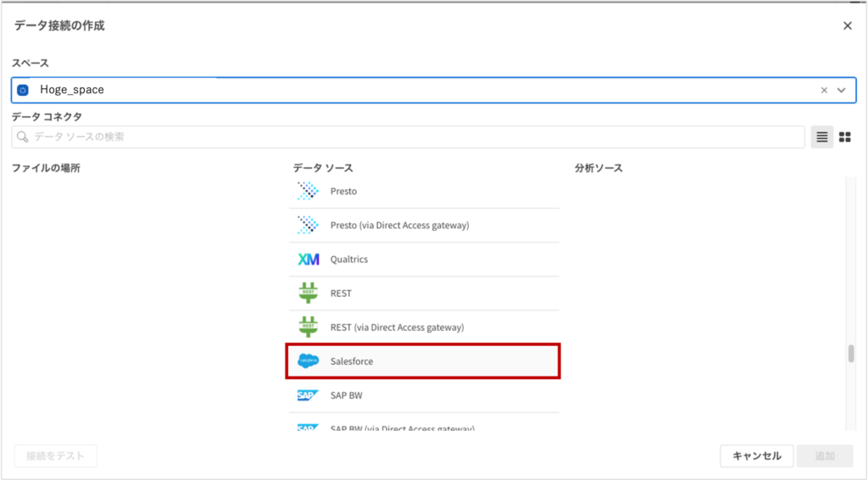This screenshot has width=868, height=480.
Task: Switch to list view layout
Action: pos(821,137)
